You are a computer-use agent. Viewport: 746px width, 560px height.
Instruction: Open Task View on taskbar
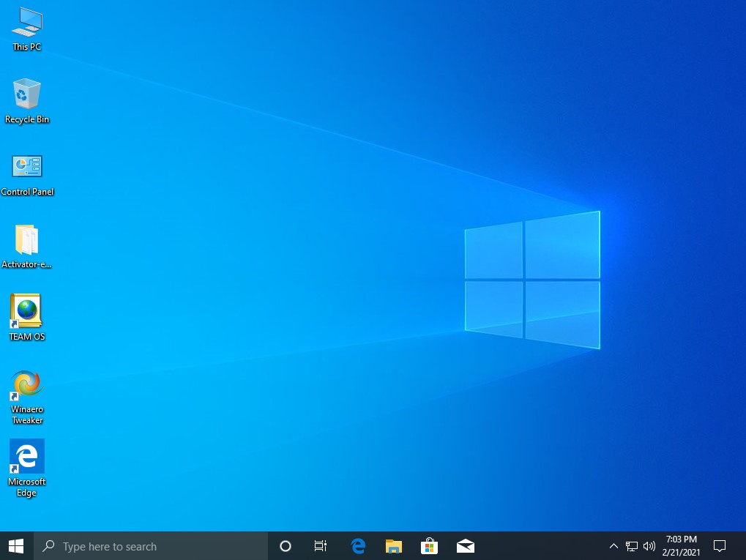click(x=321, y=546)
